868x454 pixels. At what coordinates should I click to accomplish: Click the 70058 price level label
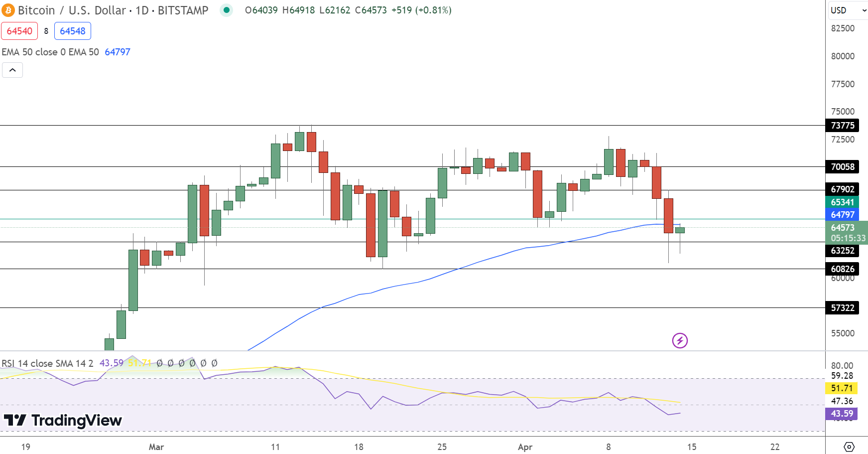[842, 167]
